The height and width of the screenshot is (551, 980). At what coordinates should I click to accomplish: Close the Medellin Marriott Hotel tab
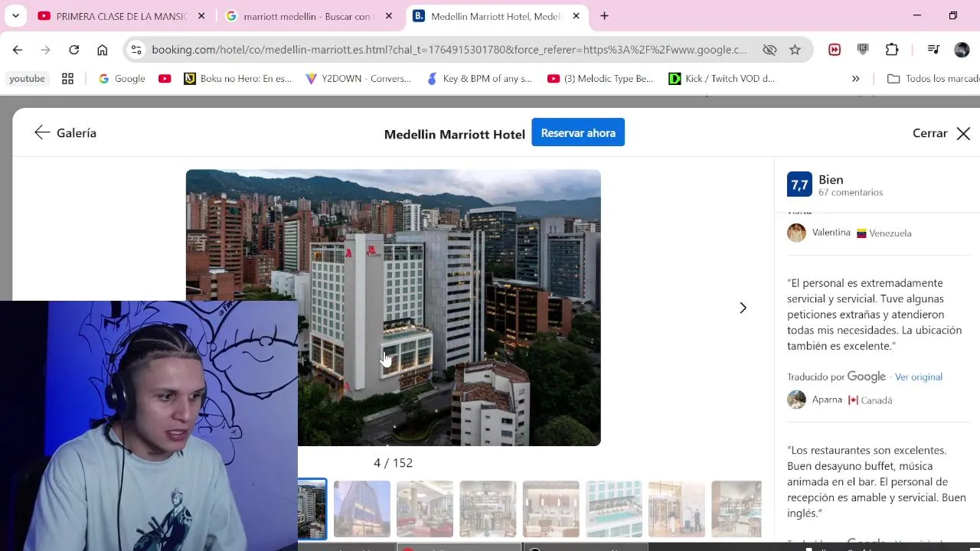pos(576,16)
